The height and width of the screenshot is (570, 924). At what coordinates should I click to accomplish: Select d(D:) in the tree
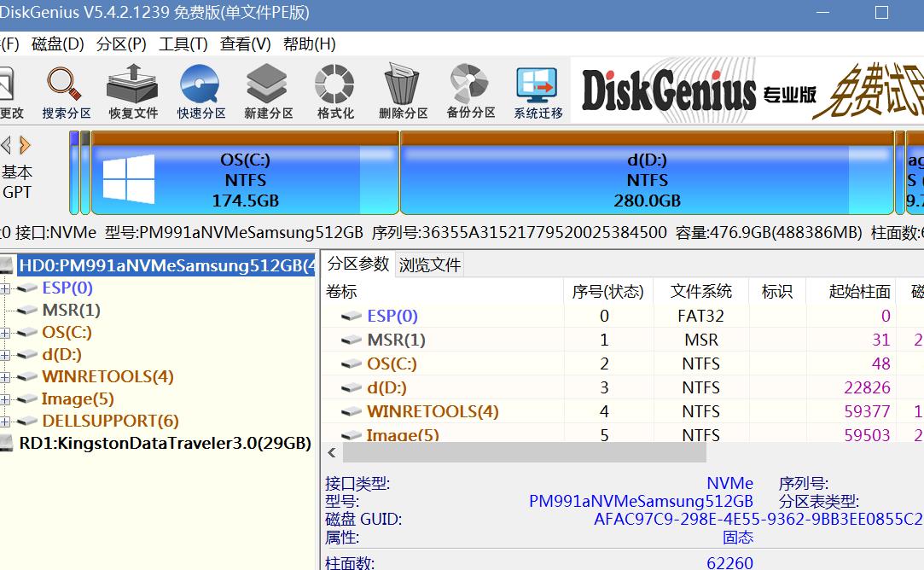coord(61,354)
